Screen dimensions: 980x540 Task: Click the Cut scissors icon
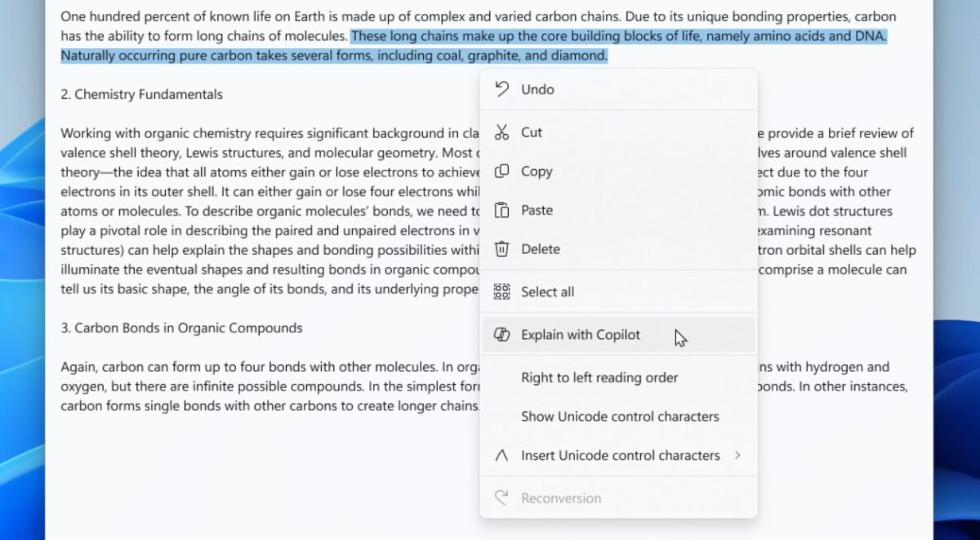[x=502, y=132]
